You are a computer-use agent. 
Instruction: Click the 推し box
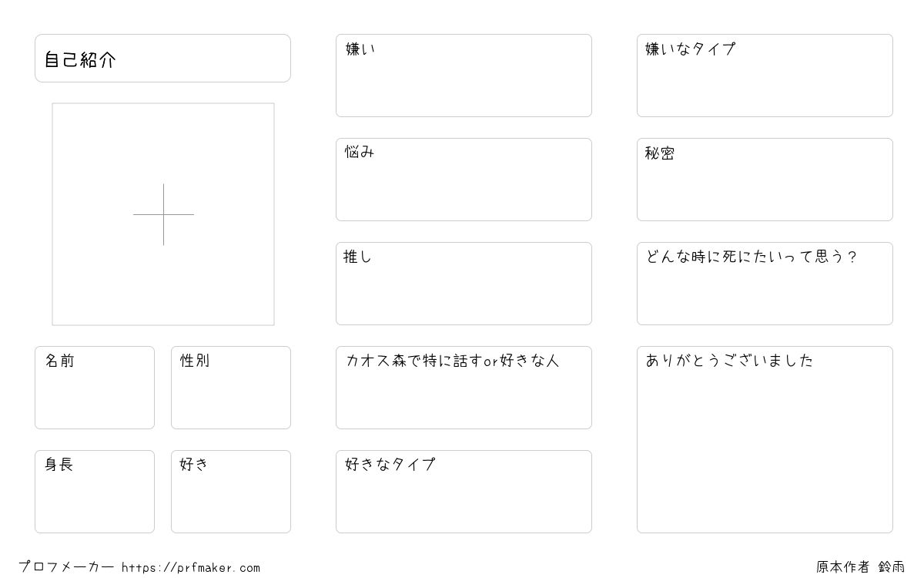point(464,284)
